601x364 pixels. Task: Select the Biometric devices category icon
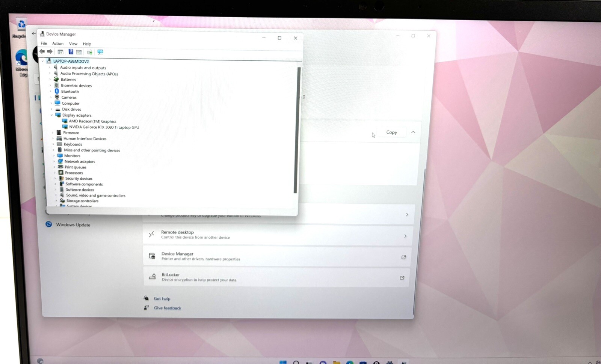click(57, 86)
